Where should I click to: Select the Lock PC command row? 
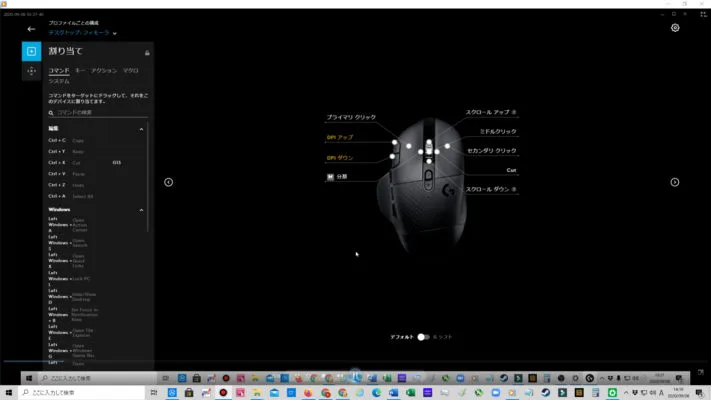pos(95,278)
